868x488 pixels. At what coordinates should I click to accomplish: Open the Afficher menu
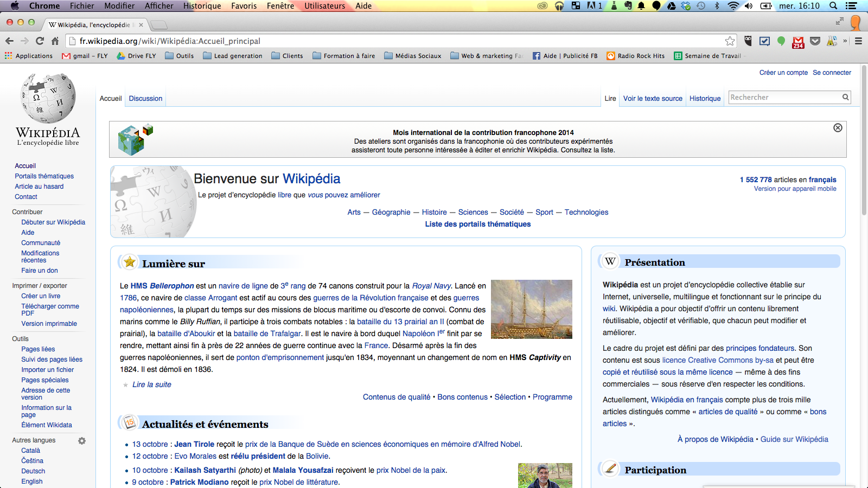159,6
